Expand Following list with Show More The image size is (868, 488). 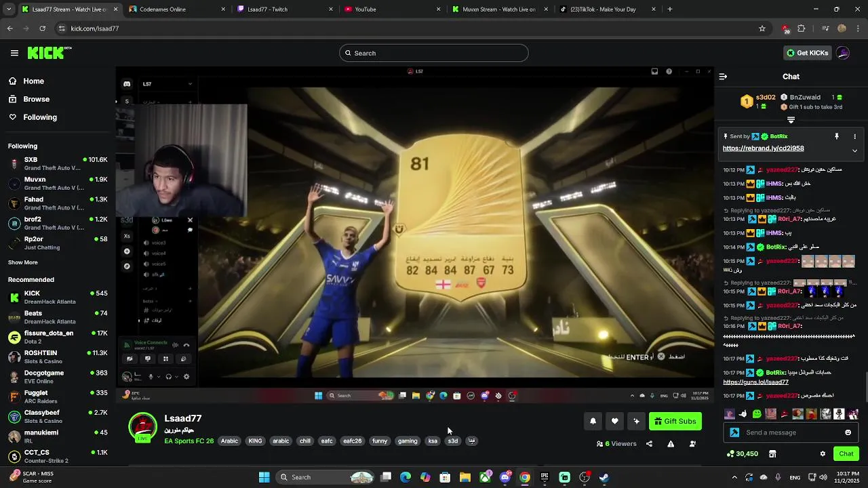[23, 262]
